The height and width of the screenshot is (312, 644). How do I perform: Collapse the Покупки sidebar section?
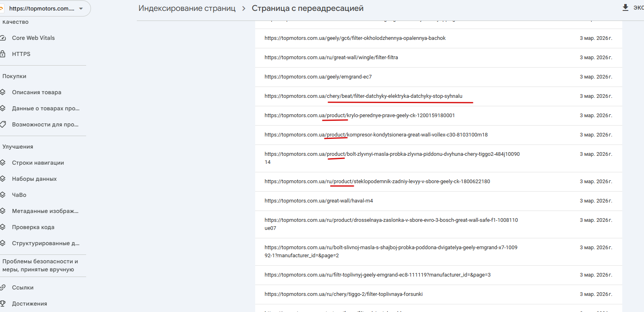tap(14, 76)
